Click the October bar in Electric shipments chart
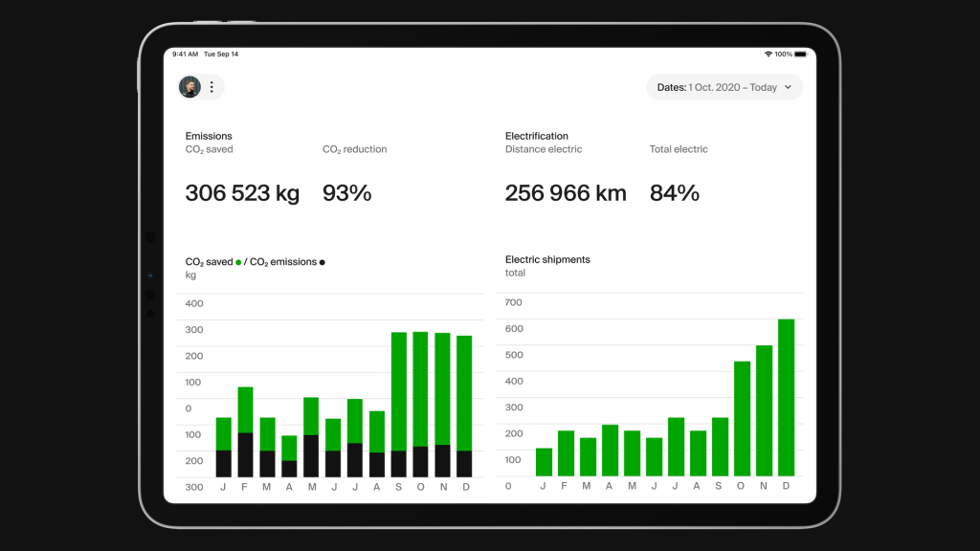 click(742, 419)
